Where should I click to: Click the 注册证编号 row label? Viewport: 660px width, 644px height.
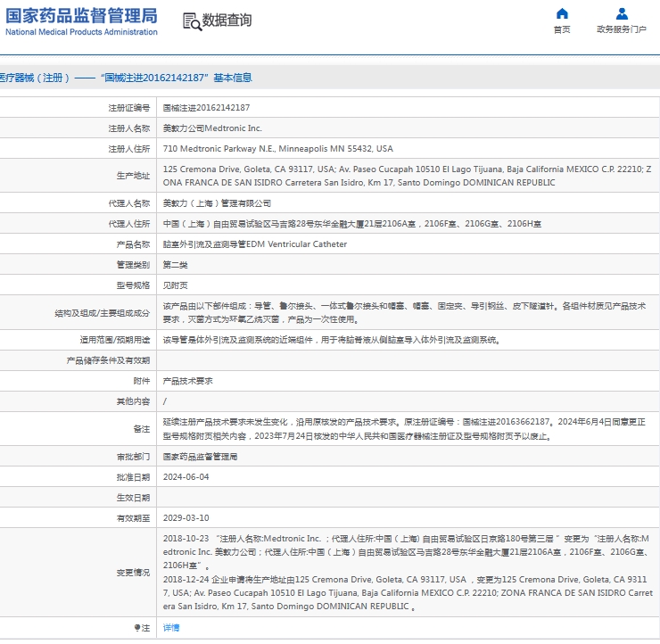[128, 108]
